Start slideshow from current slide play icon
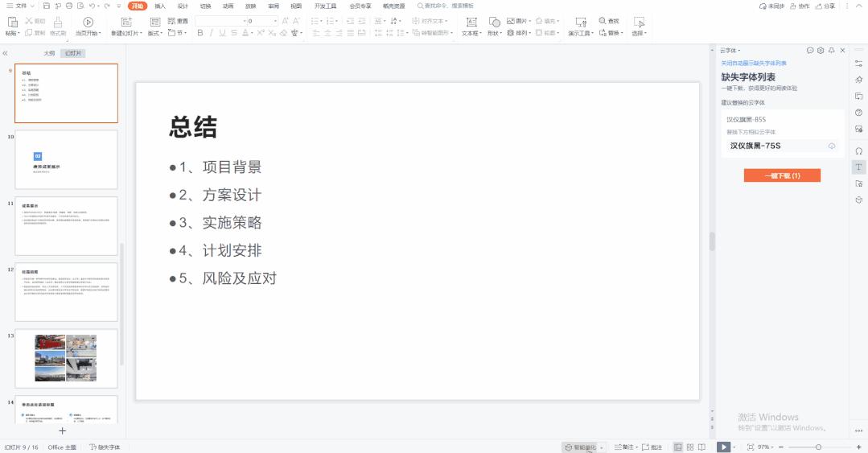 [x=88, y=23]
